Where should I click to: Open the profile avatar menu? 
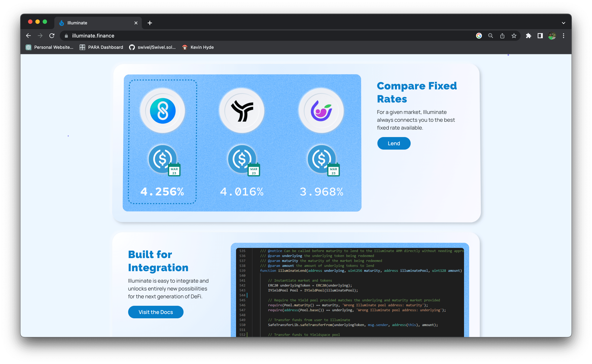[x=552, y=36]
